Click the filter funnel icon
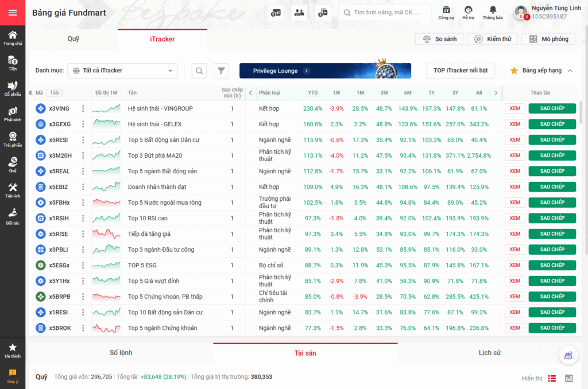This screenshot has width=588, height=389. (222, 71)
